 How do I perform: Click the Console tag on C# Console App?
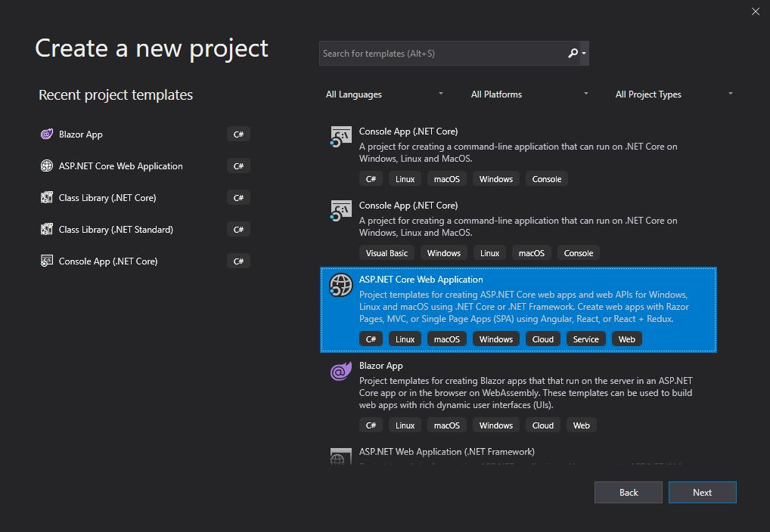tap(547, 179)
